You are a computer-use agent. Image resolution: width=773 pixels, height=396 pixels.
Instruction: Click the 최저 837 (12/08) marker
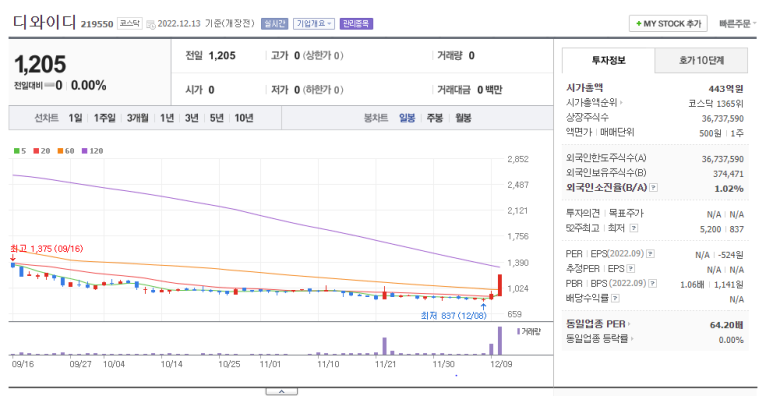(x=454, y=316)
